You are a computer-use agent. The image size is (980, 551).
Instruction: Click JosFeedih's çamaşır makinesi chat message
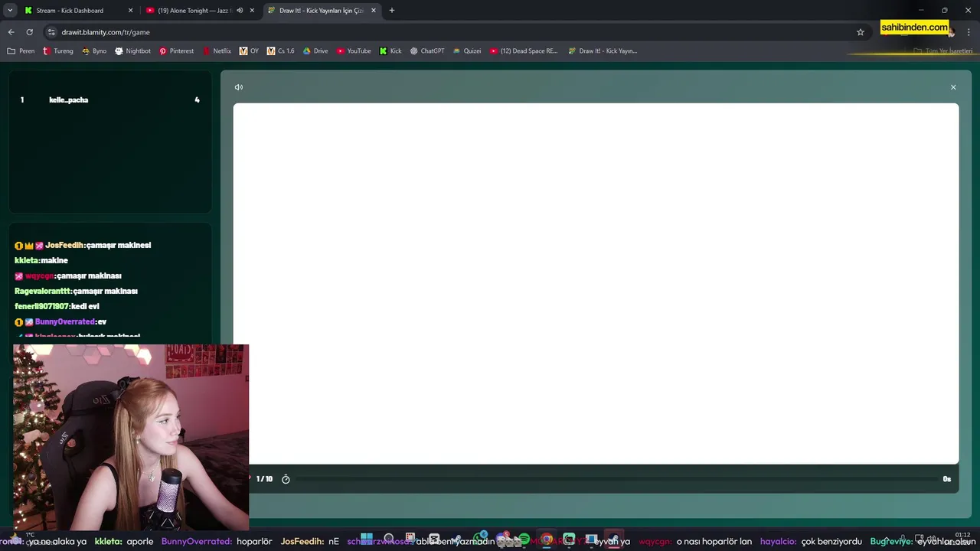[83, 246]
